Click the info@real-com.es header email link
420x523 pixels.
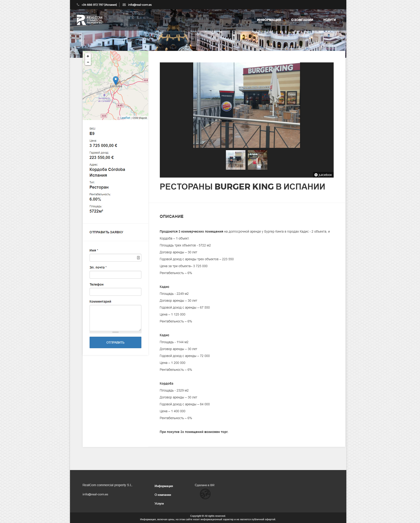tap(140, 5)
